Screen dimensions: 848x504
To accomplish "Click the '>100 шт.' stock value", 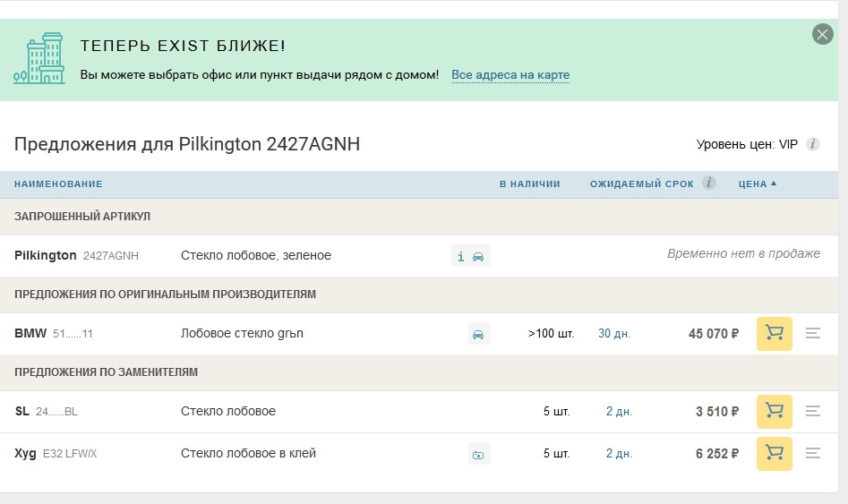I will (551, 334).
